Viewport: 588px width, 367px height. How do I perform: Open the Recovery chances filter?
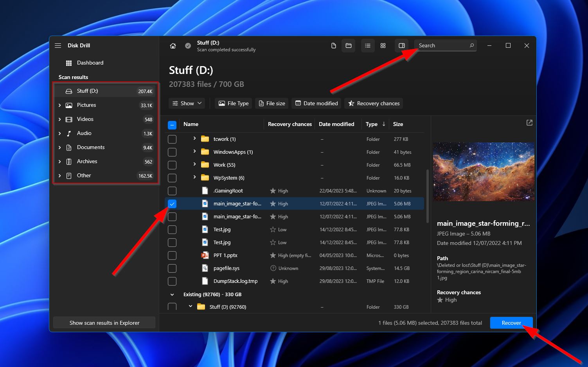[374, 103]
